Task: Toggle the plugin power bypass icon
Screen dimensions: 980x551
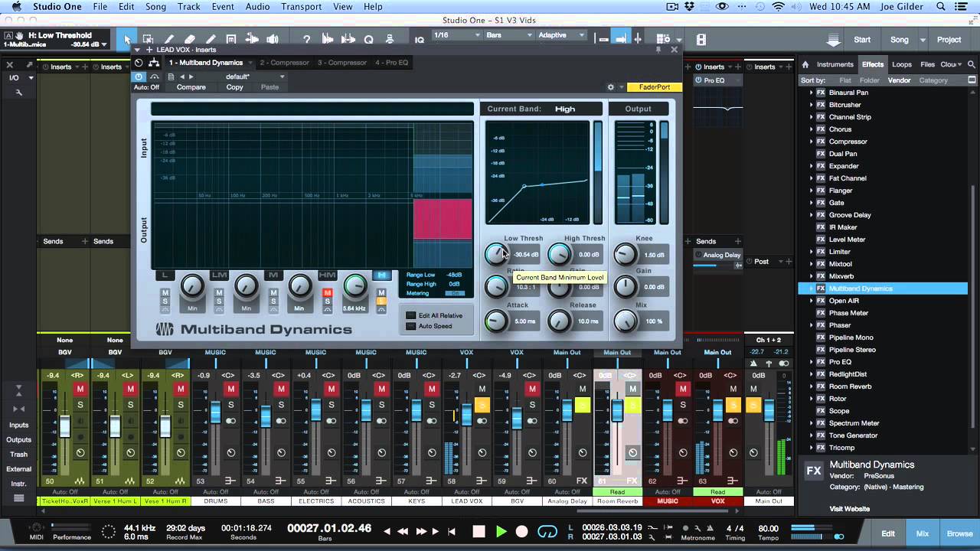Action: pyautogui.click(x=139, y=77)
